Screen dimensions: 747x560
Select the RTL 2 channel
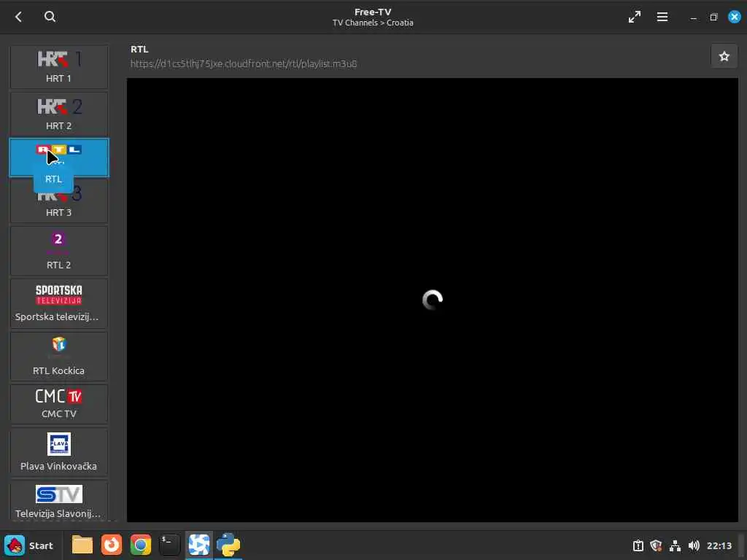coord(58,251)
